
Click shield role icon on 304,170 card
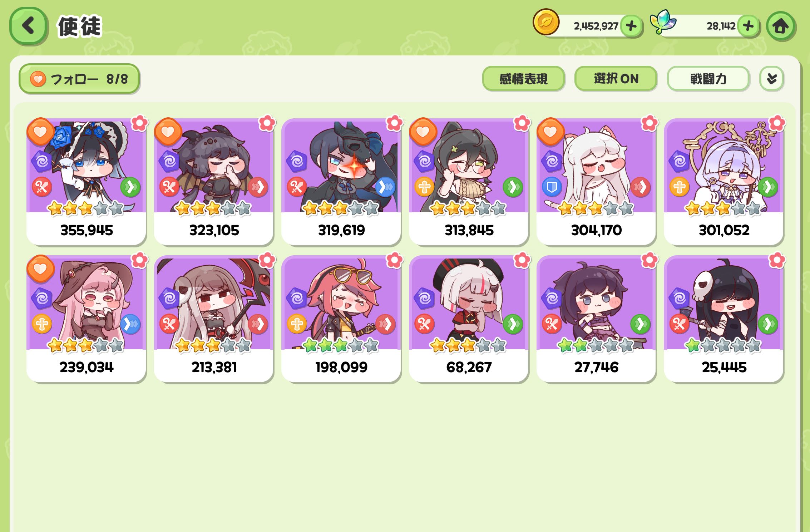[552, 187]
